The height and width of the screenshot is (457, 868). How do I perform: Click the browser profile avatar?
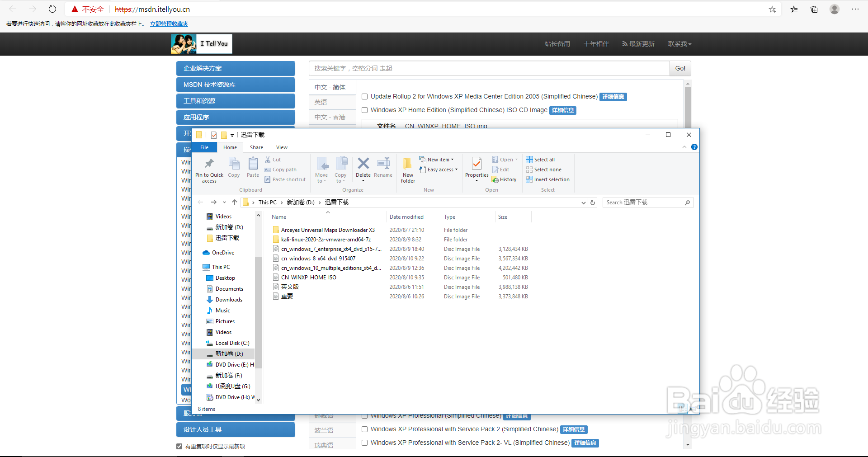tap(835, 9)
